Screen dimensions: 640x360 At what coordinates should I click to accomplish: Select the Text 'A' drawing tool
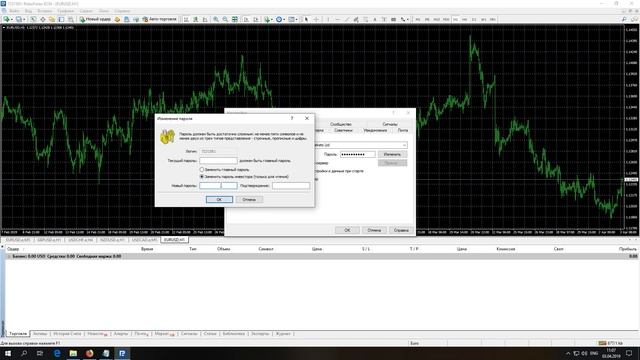(375, 19)
